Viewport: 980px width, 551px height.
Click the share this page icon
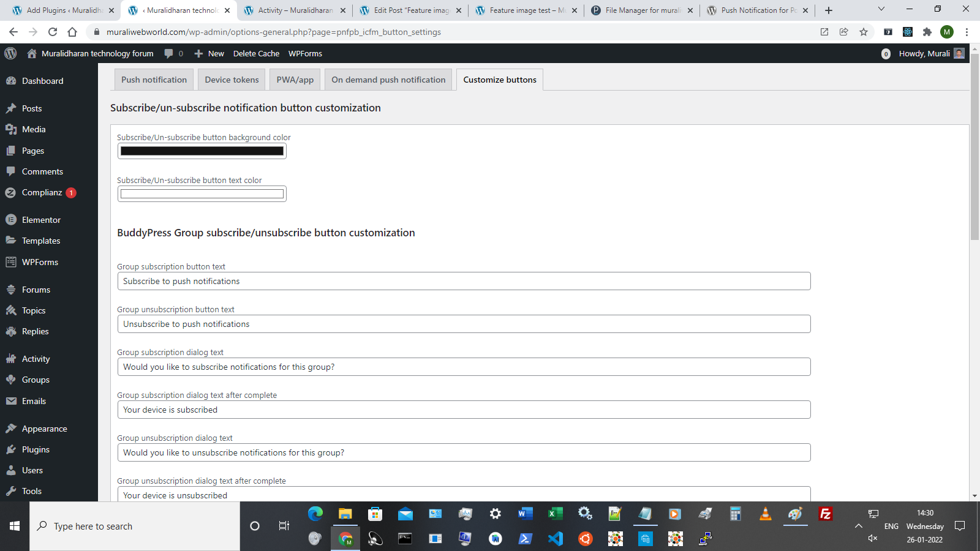[x=844, y=32]
